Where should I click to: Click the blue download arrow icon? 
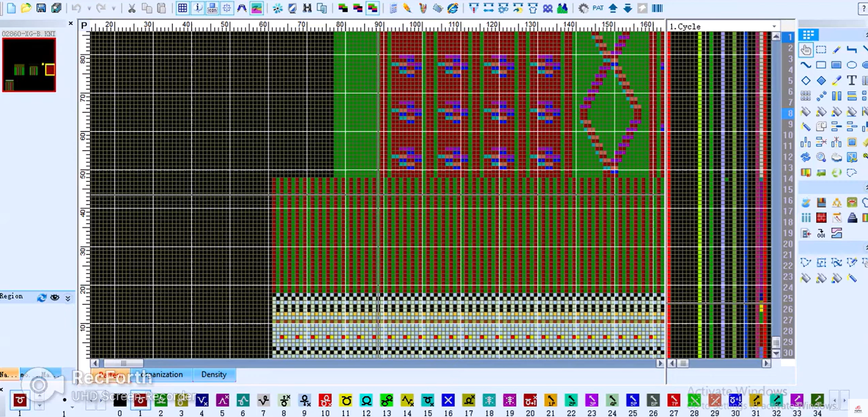point(628,8)
